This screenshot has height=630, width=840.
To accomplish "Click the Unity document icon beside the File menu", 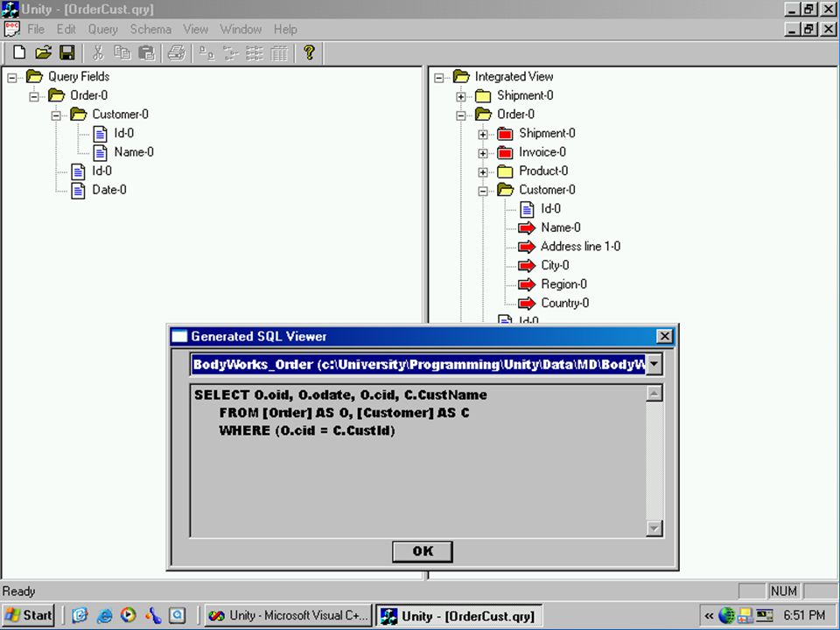I will click(11, 29).
